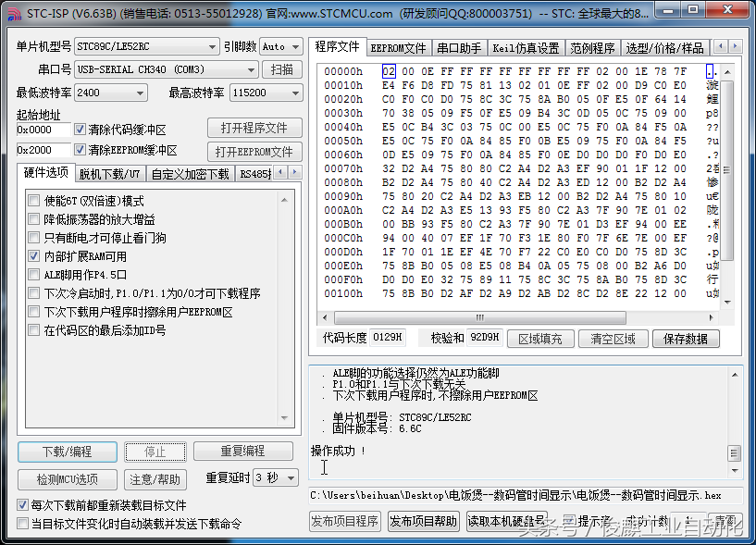
Task: Click 检测MCU选项 button
Action: click(67, 479)
